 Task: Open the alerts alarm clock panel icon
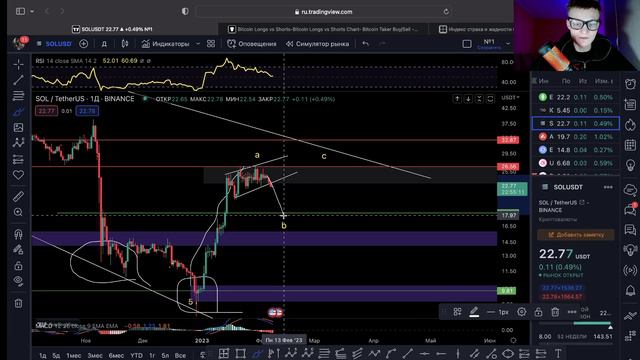(x=630, y=84)
